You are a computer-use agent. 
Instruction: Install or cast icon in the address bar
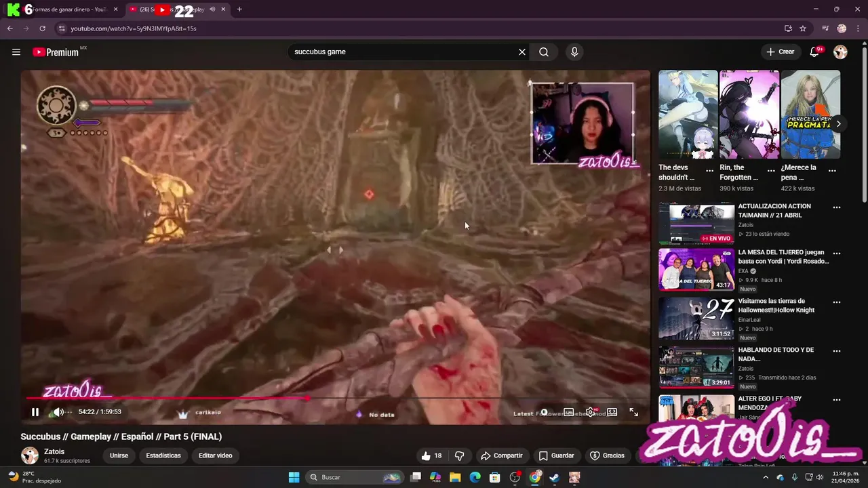coord(788,28)
